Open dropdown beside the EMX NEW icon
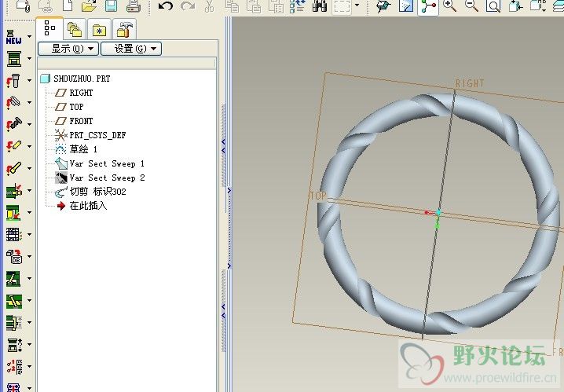 [30, 36]
